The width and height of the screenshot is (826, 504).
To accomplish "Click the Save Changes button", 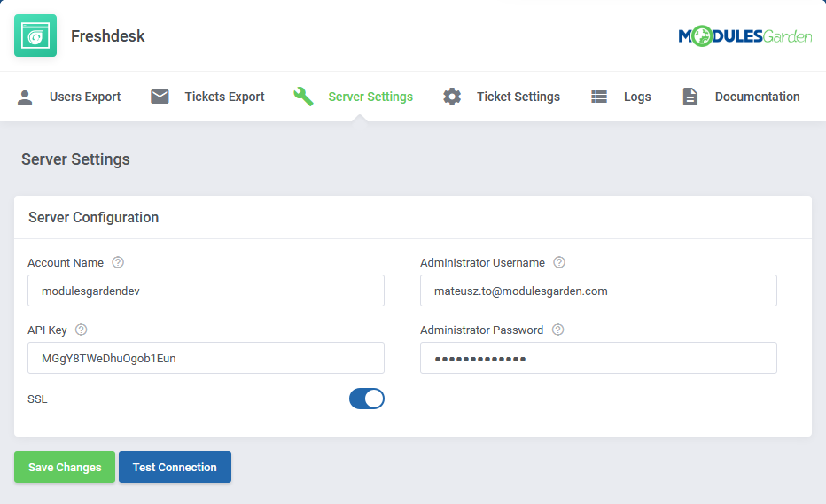I will pos(65,467).
